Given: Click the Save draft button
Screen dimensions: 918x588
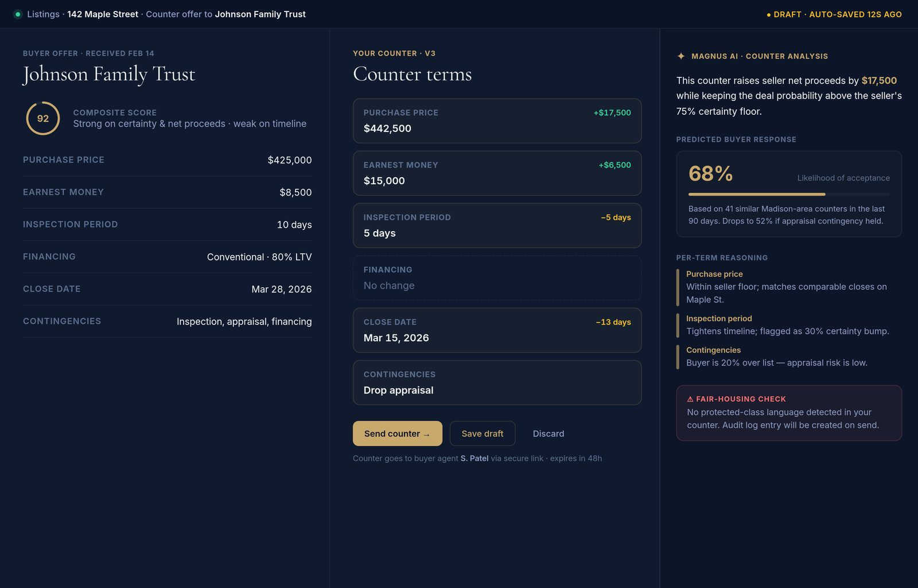Looking at the screenshot, I should (483, 434).
